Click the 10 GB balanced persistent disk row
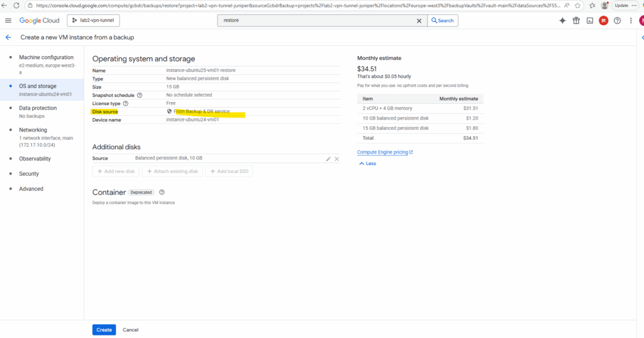Image resolution: width=644 pixels, height=338 pixels. (x=420, y=118)
